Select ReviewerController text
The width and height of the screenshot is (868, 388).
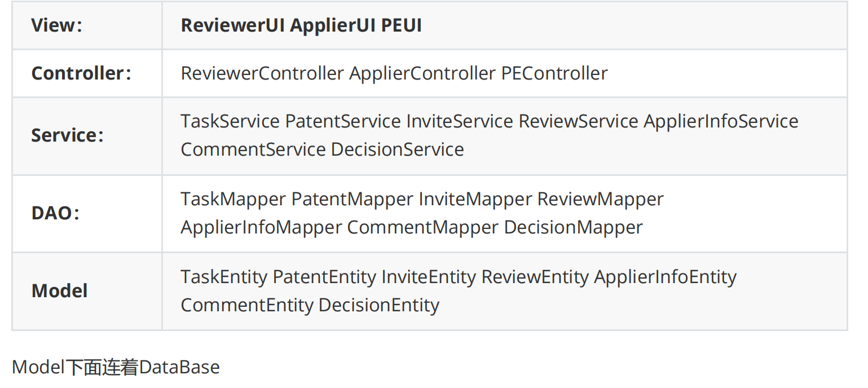(262, 73)
